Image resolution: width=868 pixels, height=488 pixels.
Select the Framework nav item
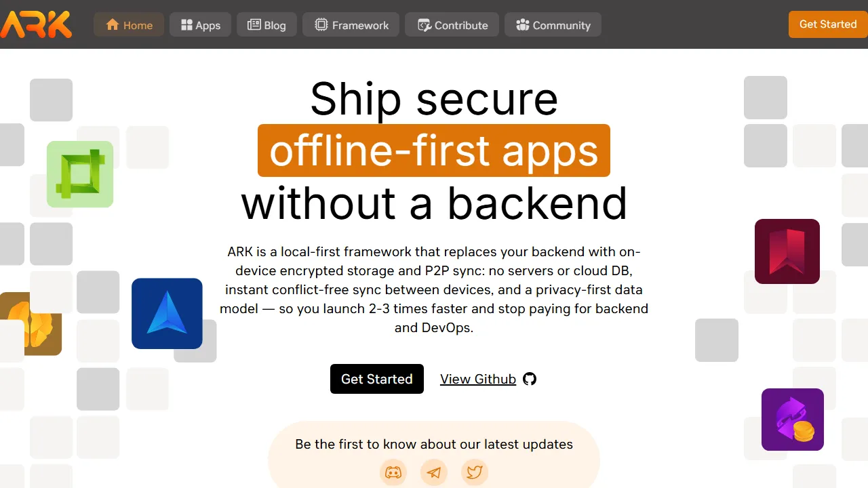click(351, 25)
